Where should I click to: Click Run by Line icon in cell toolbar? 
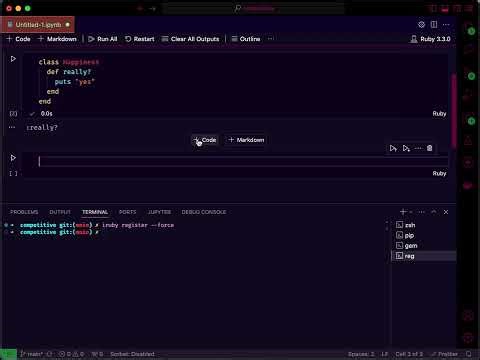click(393, 148)
